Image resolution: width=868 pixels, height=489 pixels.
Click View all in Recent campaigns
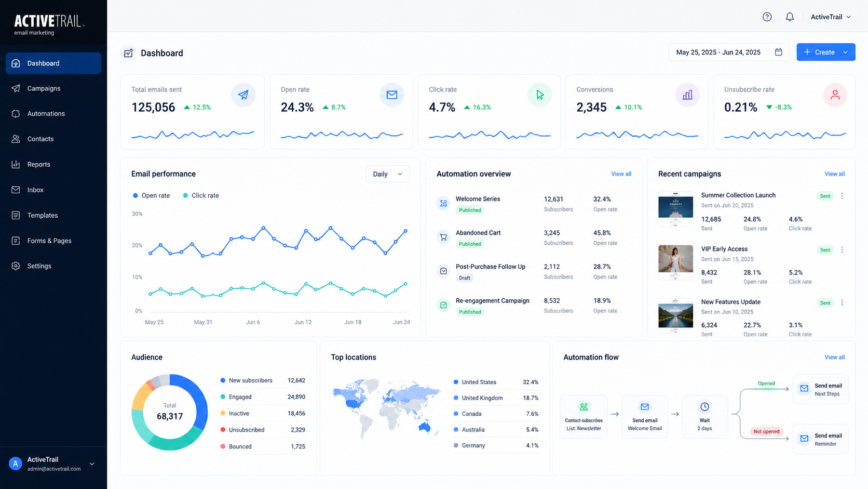tap(835, 174)
